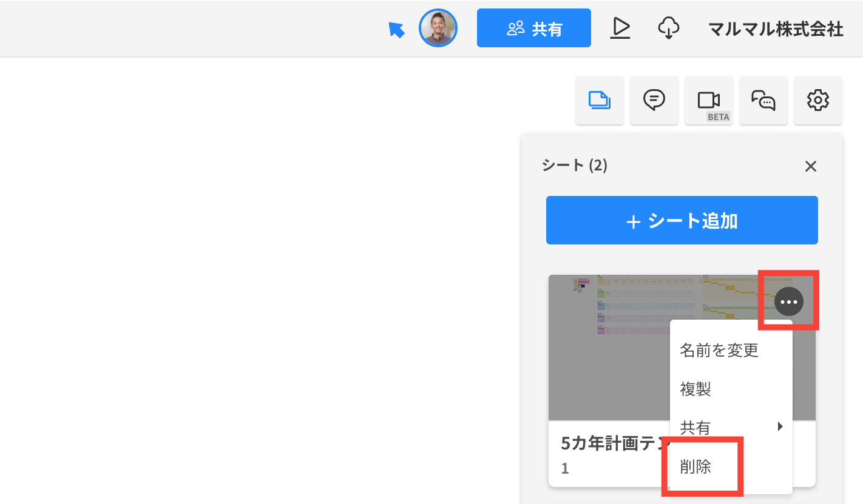Click the three-dot sheet options button
Screen dimensions: 863x504
point(789,301)
